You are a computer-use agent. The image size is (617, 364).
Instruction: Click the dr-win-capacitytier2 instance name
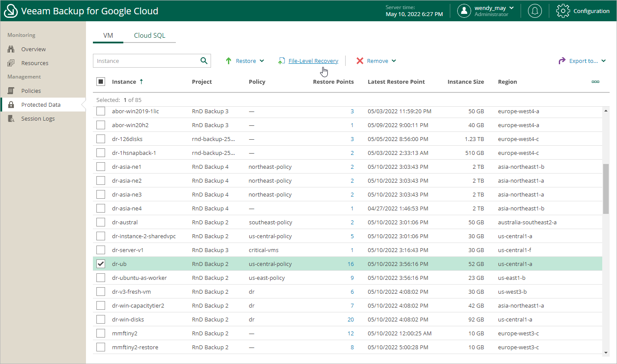point(138,306)
